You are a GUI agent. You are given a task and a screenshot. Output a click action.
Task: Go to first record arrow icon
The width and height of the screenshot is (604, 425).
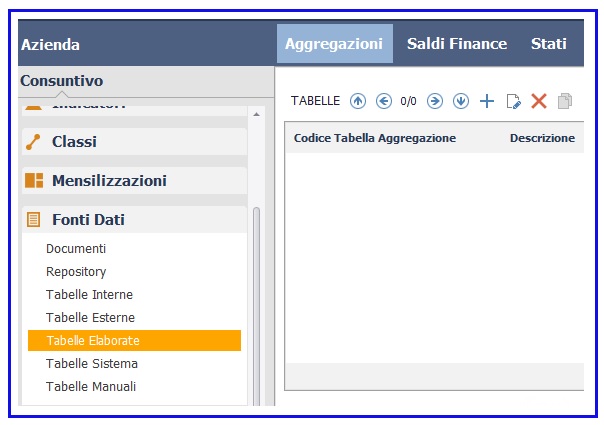[358, 101]
